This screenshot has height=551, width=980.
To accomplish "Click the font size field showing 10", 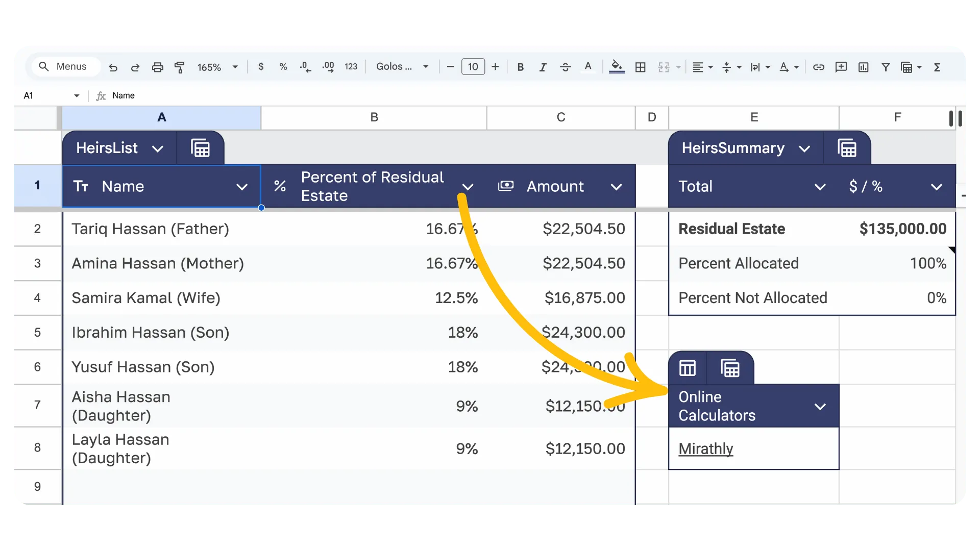I will point(473,67).
